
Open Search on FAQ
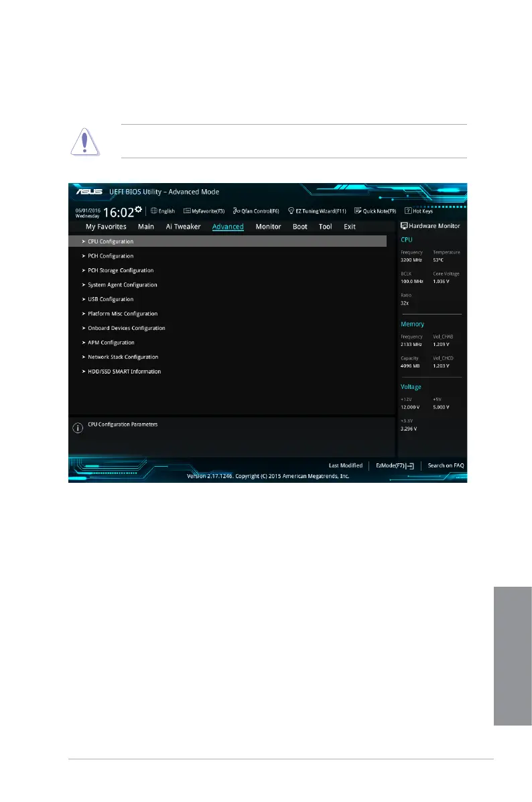click(x=446, y=465)
